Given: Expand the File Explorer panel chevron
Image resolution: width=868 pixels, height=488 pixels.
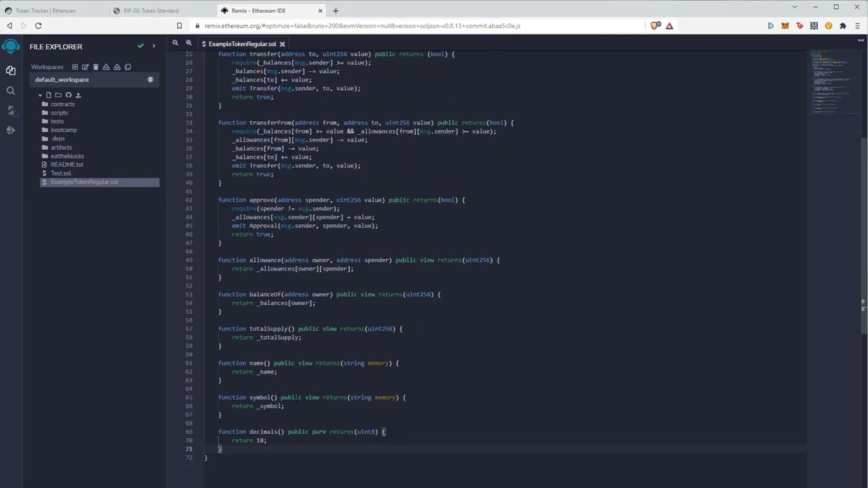Looking at the screenshot, I should (x=154, y=46).
